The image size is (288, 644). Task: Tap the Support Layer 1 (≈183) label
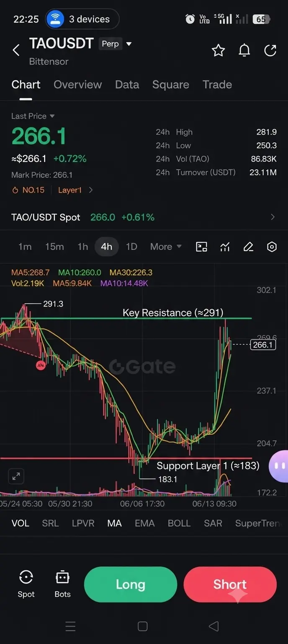click(208, 466)
